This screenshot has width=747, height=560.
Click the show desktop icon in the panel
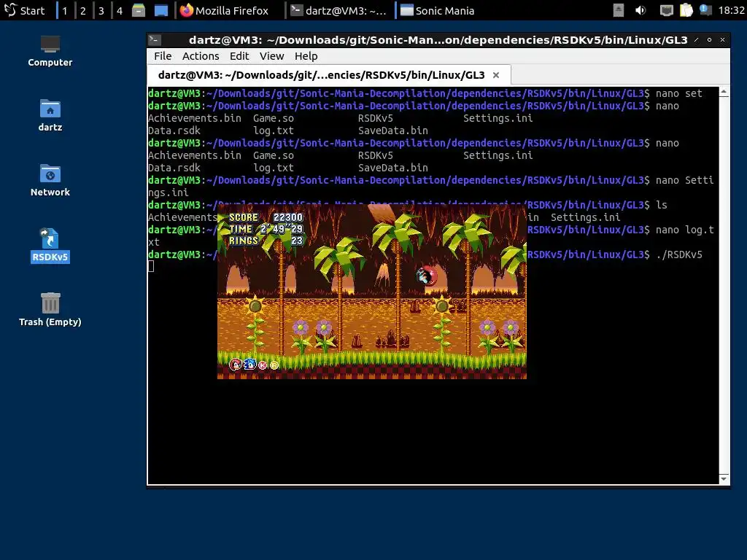pos(161,10)
